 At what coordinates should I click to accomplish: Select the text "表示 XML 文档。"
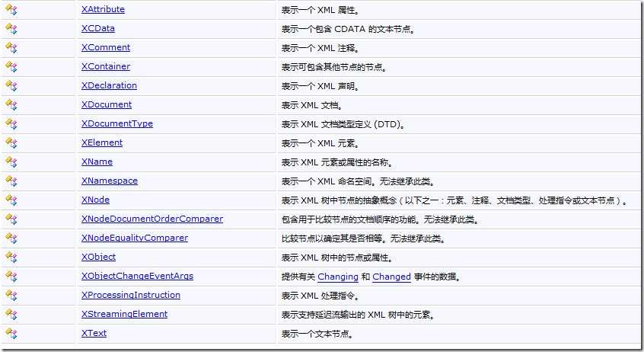pos(313,105)
